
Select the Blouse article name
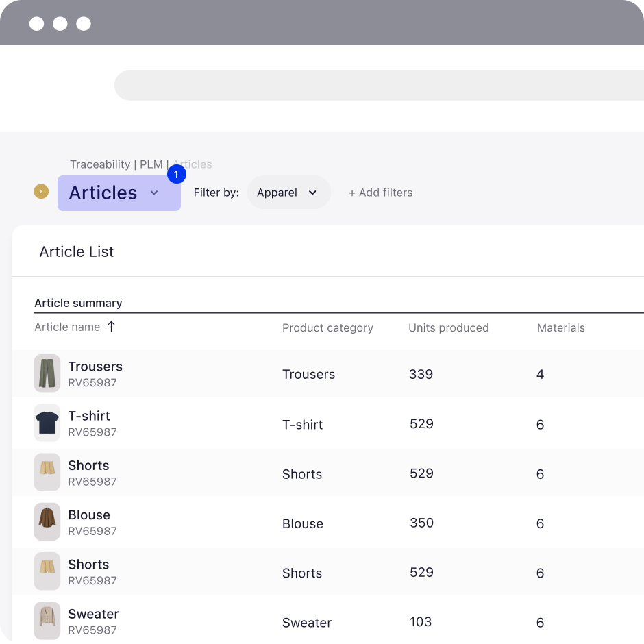click(89, 515)
